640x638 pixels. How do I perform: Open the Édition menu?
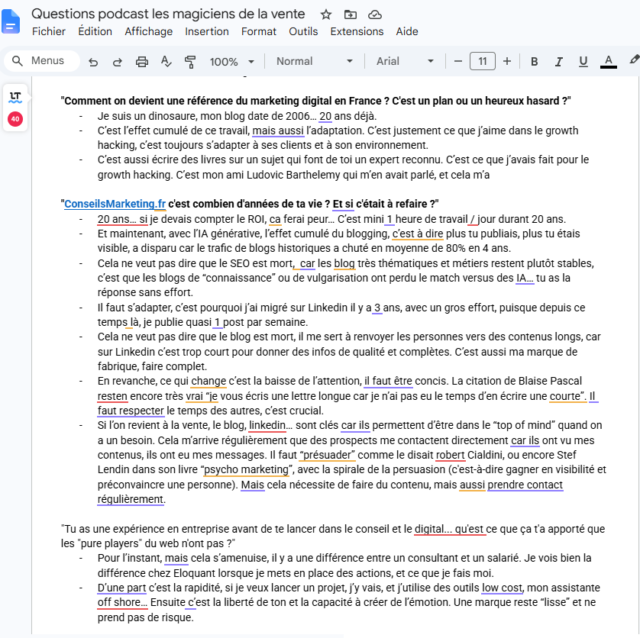(95, 31)
